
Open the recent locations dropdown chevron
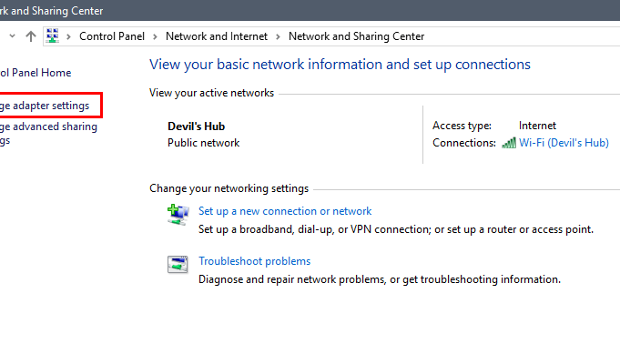pos(12,36)
